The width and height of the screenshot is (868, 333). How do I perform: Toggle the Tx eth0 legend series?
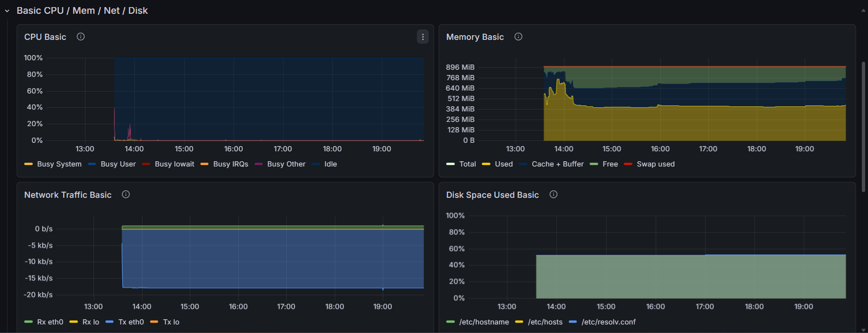point(131,322)
